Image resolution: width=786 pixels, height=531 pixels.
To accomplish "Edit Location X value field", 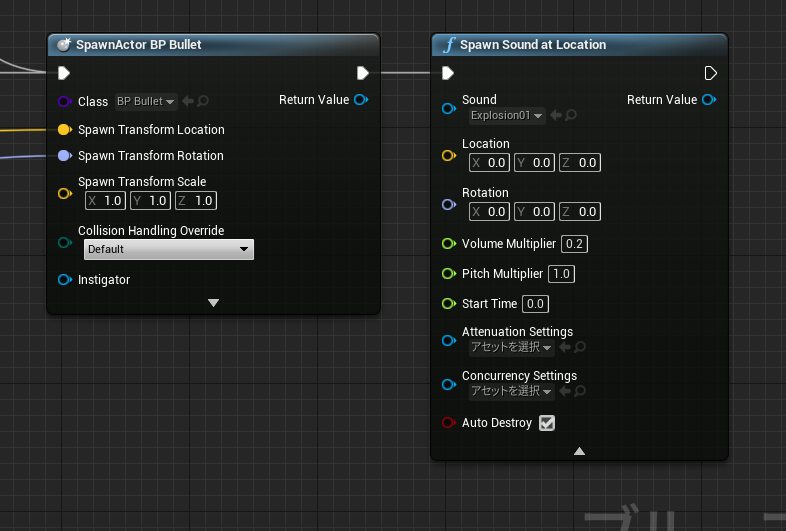I will point(489,162).
